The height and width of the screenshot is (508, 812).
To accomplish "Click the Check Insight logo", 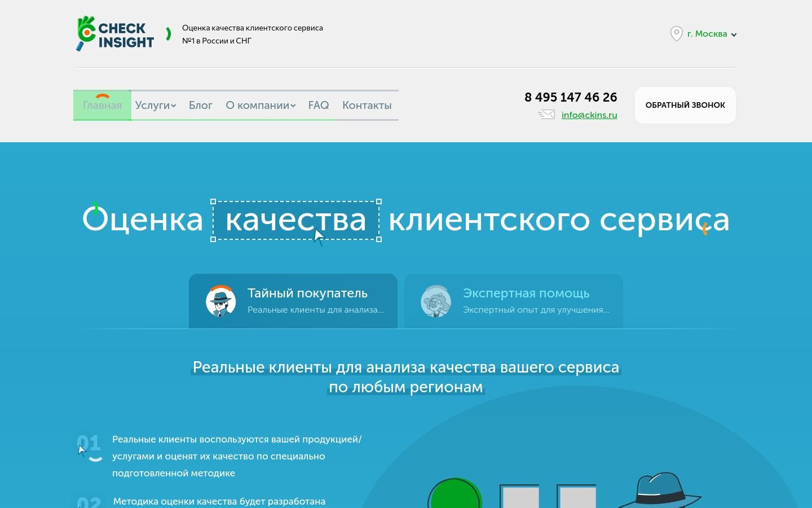I will point(115,34).
